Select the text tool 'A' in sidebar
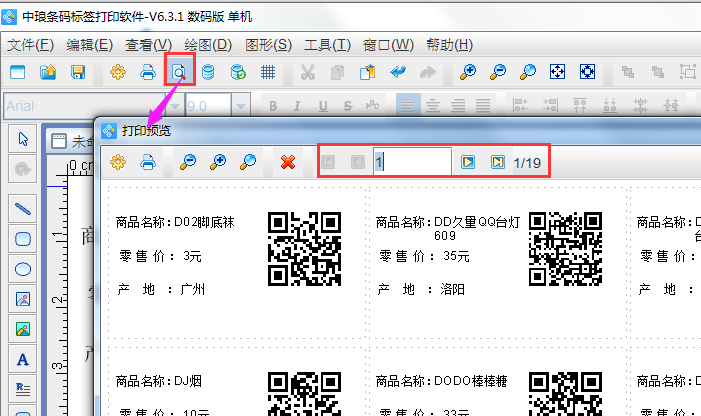The width and height of the screenshot is (701, 416). click(22, 358)
